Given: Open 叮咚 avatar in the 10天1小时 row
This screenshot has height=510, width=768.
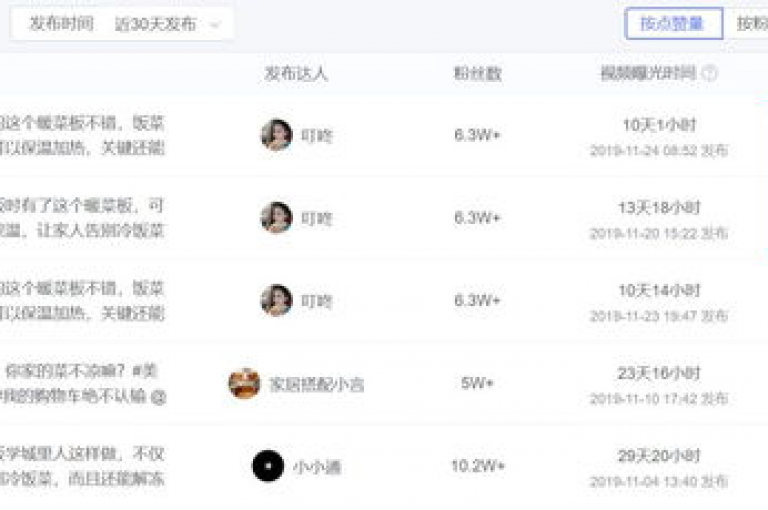Looking at the screenshot, I should click(276, 135).
